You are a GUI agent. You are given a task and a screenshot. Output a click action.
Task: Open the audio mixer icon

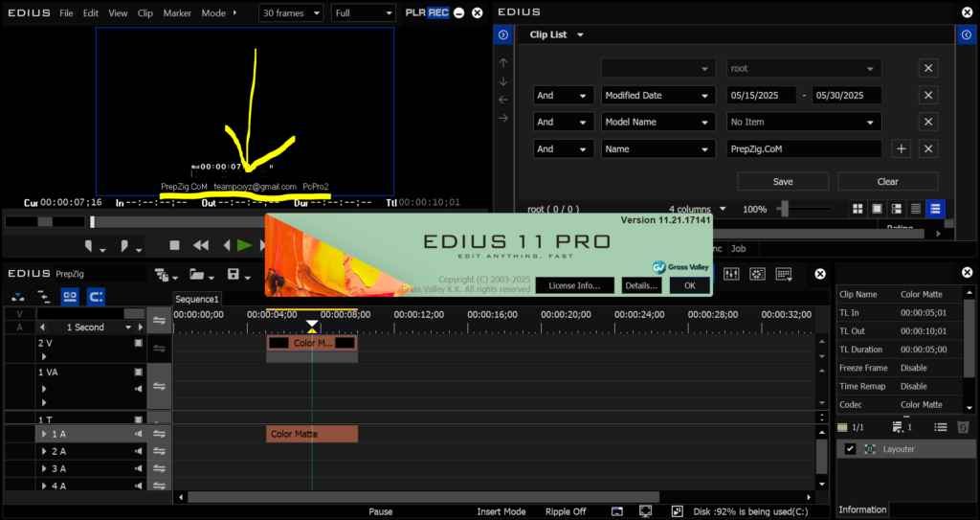[x=731, y=274]
